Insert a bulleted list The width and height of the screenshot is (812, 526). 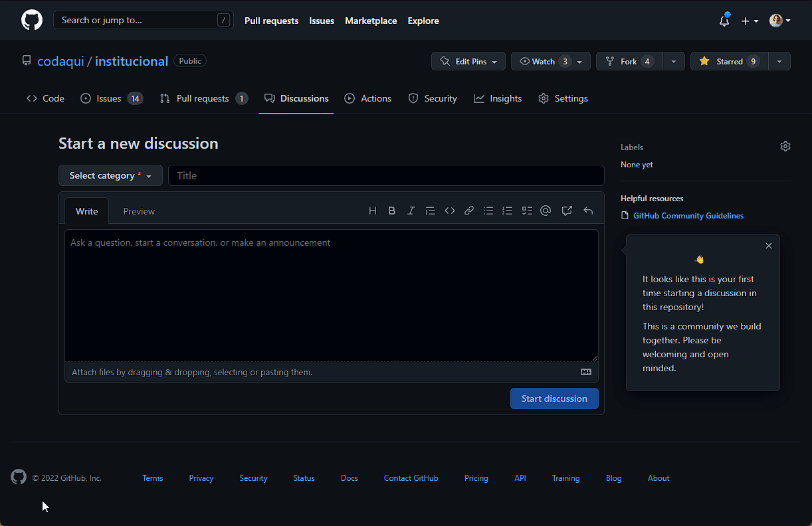click(488, 211)
